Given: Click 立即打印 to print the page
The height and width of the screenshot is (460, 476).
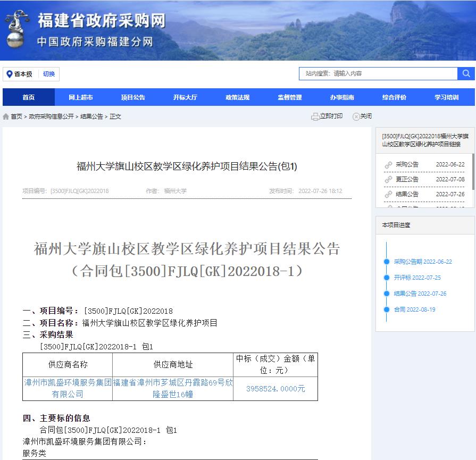Looking at the screenshot, I should coord(331,116).
